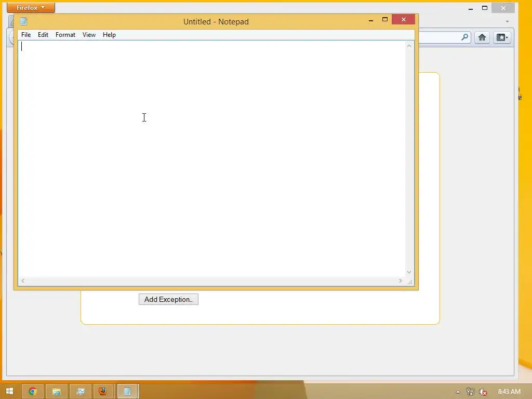Open the File menu in Notepad
The height and width of the screenshot is (399, 532).
pos(26,35)
